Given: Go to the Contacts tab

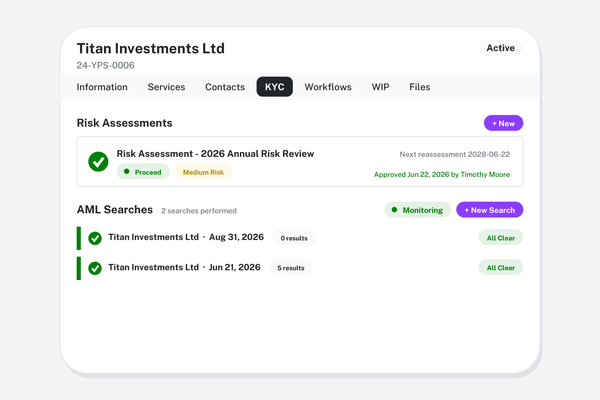Looking at the screenshot, I should click(225, 87).
